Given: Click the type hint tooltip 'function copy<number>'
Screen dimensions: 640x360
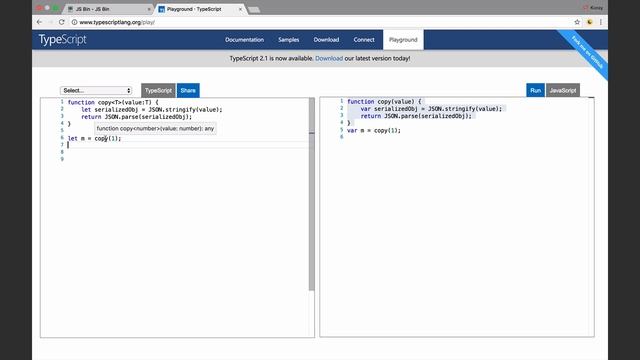Looking at the screenshot, I should pyautogui.click(x=155, y=128).
